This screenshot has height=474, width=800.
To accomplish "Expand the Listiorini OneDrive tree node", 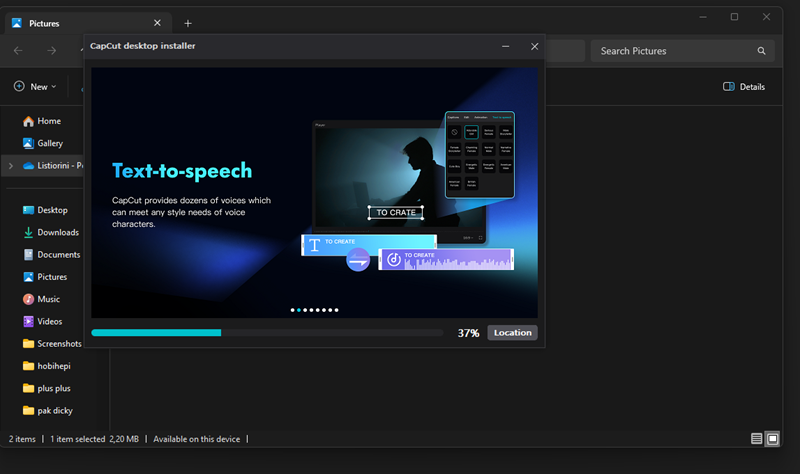I will tap(10, 166).
